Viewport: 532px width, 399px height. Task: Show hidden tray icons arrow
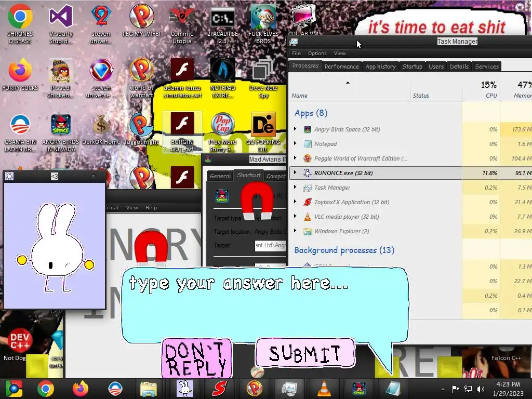click(x=443, y=389)
